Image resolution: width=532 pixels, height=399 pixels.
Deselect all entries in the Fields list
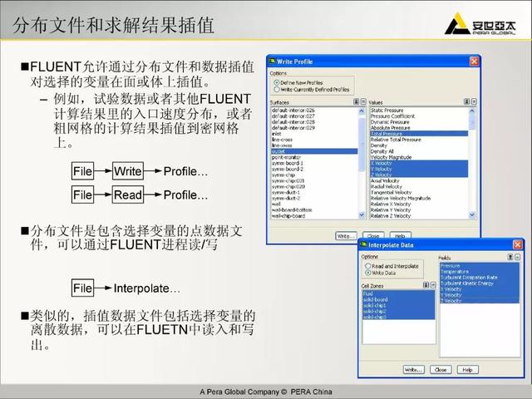click(x=517, y=257)
